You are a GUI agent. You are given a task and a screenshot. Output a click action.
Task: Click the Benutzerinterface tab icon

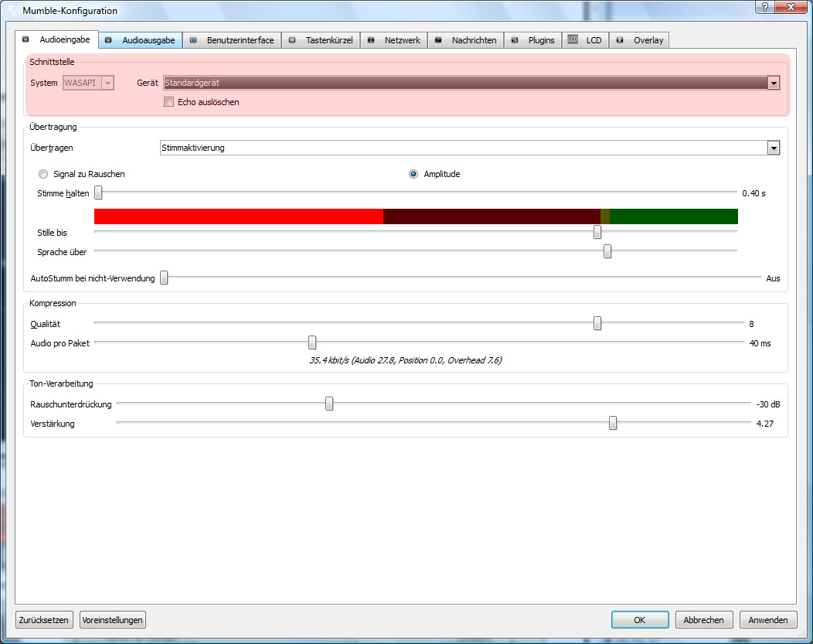[193, 40]
